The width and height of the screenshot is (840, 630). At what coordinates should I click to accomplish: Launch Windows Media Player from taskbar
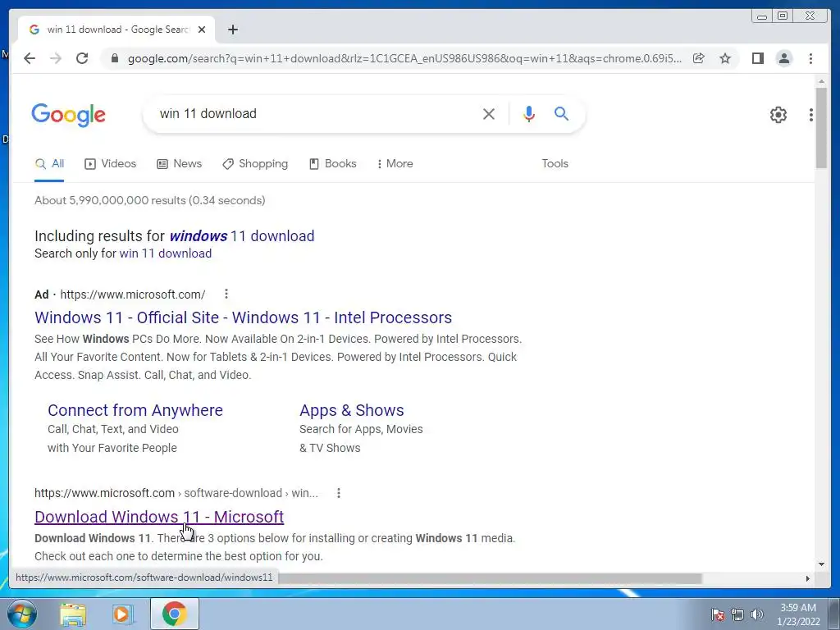[x=123, y=614]
